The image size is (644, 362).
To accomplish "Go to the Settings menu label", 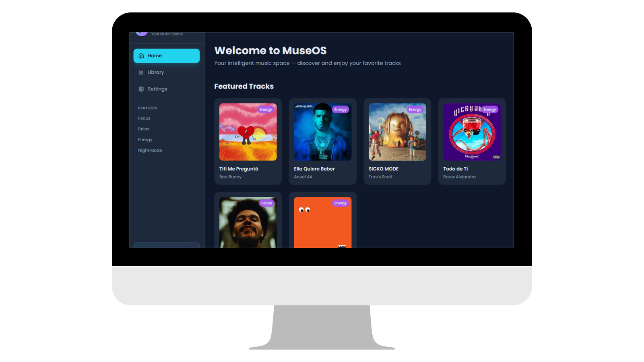I will click(x=157, y=89).
